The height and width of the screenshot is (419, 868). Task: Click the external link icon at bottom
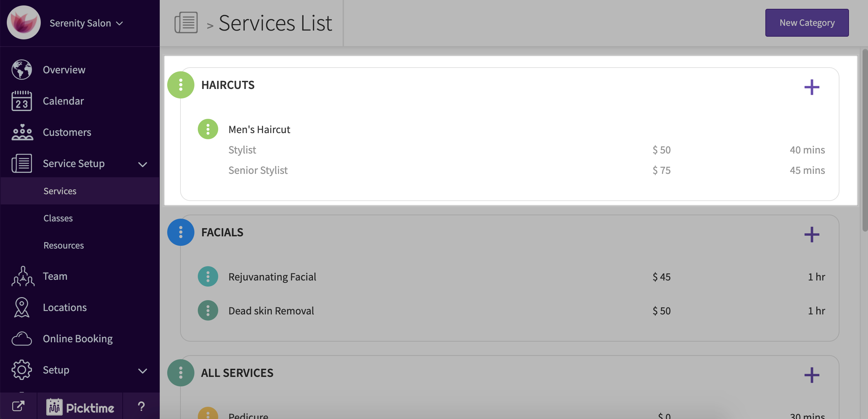pyautogui.click(x=18, y=406)
